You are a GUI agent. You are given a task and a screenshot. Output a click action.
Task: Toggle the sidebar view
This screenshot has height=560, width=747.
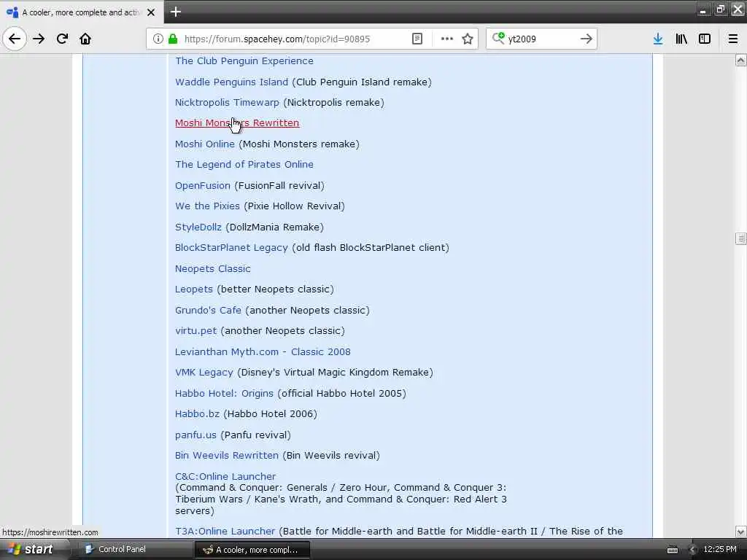click(705, 39)
